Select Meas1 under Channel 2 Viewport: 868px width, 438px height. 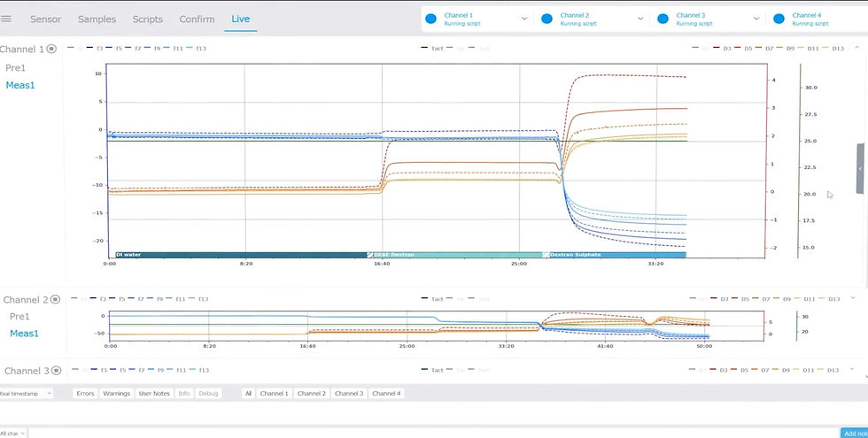(x=25, y=334)
